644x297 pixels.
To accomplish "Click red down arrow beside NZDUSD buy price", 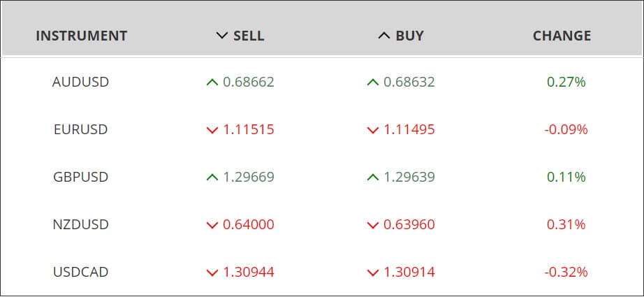I will [x=372, y=225].
